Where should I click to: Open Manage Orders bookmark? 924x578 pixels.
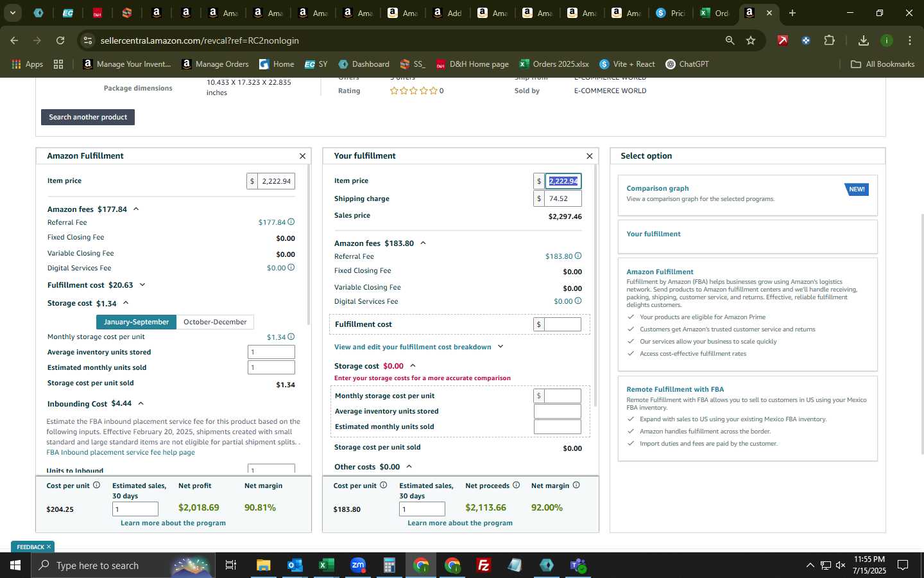(x=215, y=64)
